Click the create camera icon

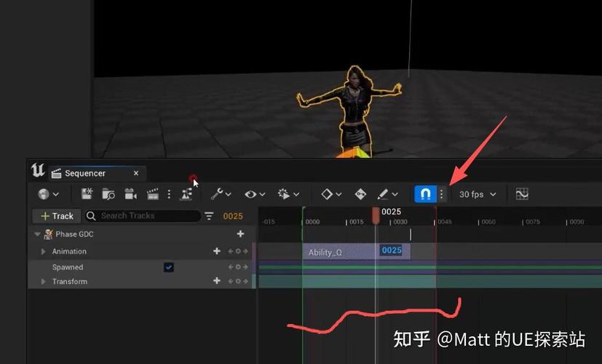click(x=130, y=194)
